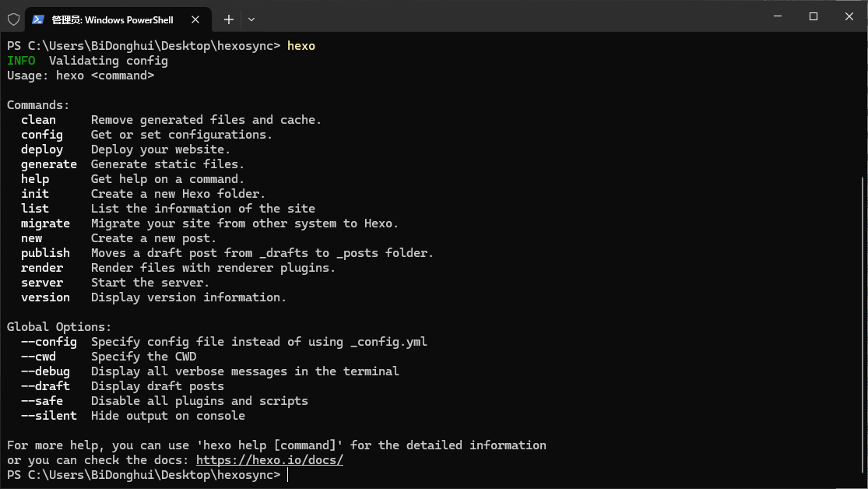Click the 'generate' command entry
Viewport: 868px width, 489px height.
point(48,164)
